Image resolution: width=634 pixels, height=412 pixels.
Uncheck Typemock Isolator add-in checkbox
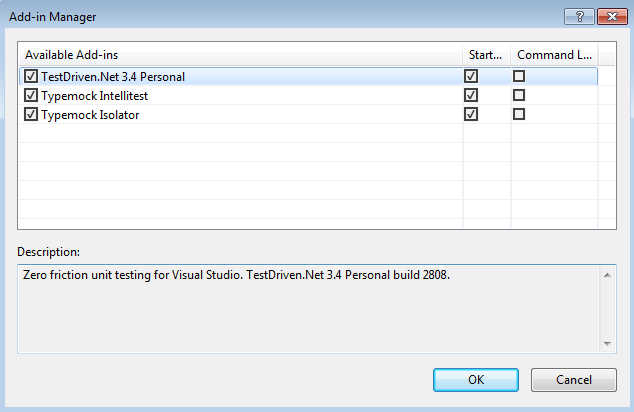(31, 114)
